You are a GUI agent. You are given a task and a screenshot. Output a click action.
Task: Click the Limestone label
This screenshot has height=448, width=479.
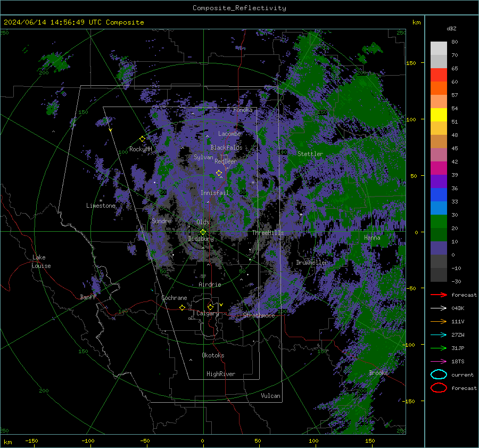pos(101,206)
